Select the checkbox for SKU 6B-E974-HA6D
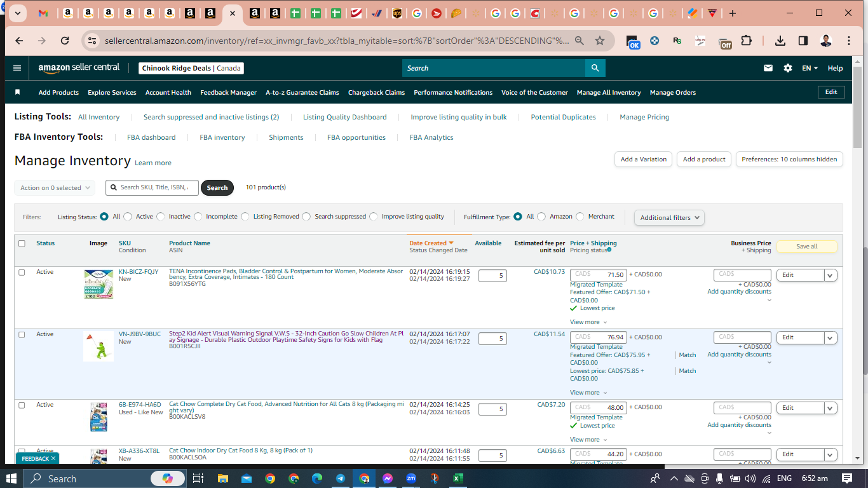Screen dimensions: 868x488 (x=22, y=405)
